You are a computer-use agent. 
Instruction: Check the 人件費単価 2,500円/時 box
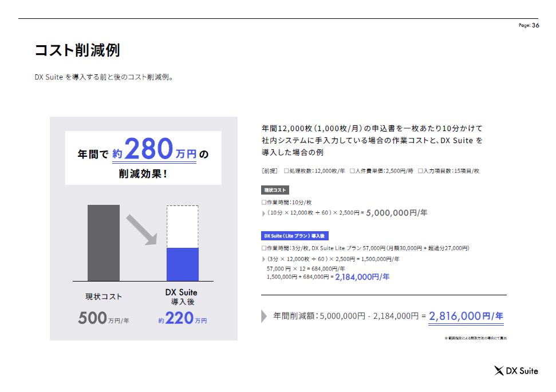pyautogui.click(x=352, y=171)
